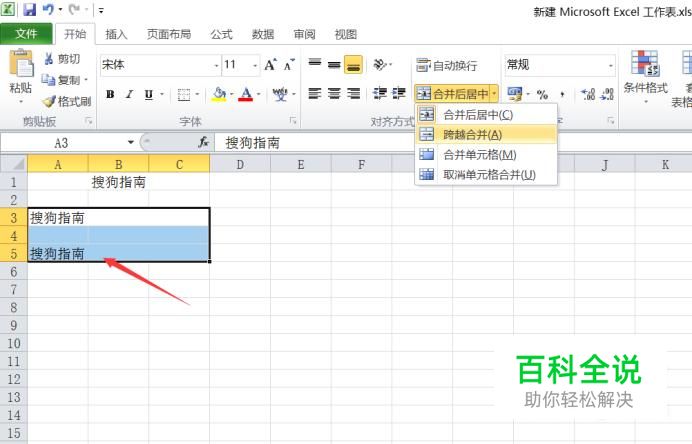Open the 字体 group dialog launcher
The height and width of the screenshot is (444, 692).
point(293,120)
